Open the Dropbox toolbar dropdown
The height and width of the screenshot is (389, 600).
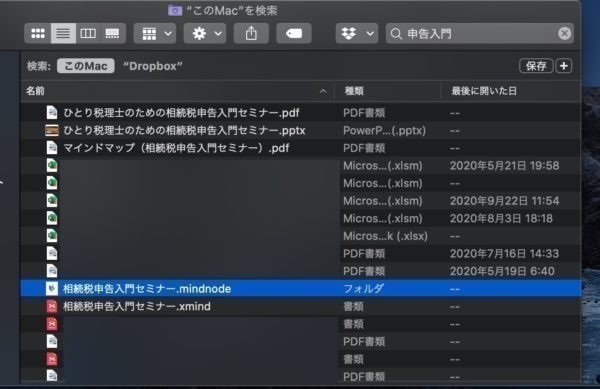(357, 34)
